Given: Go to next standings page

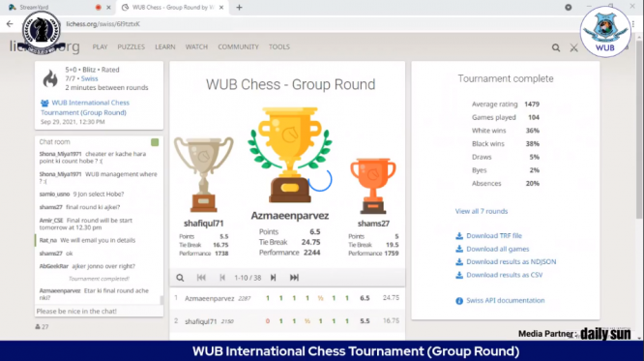Looking at the screenshot, I should click(x=273, y=278).
